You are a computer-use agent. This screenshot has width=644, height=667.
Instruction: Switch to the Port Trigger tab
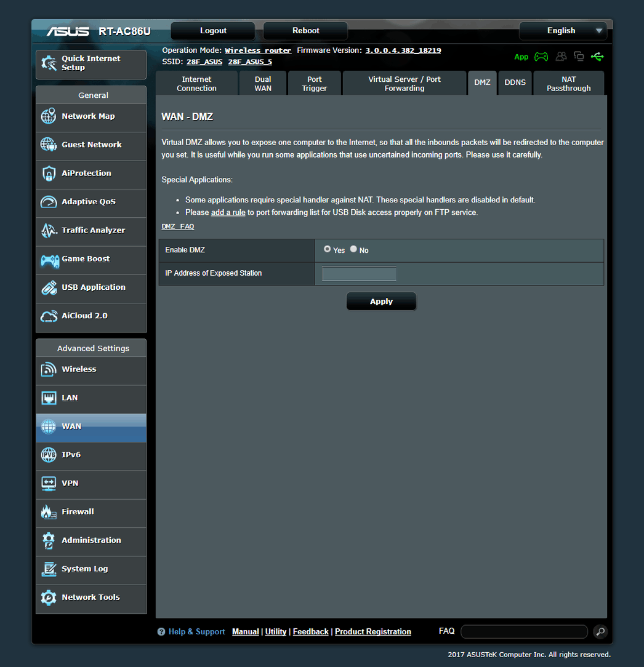[x=314, y=84]
